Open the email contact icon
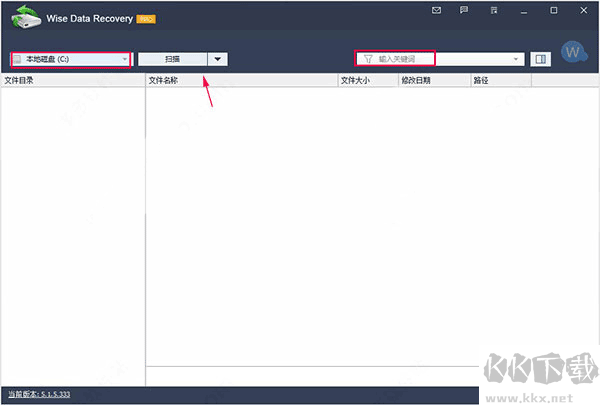This screenshot has width=600, height=405. (436, 10)
